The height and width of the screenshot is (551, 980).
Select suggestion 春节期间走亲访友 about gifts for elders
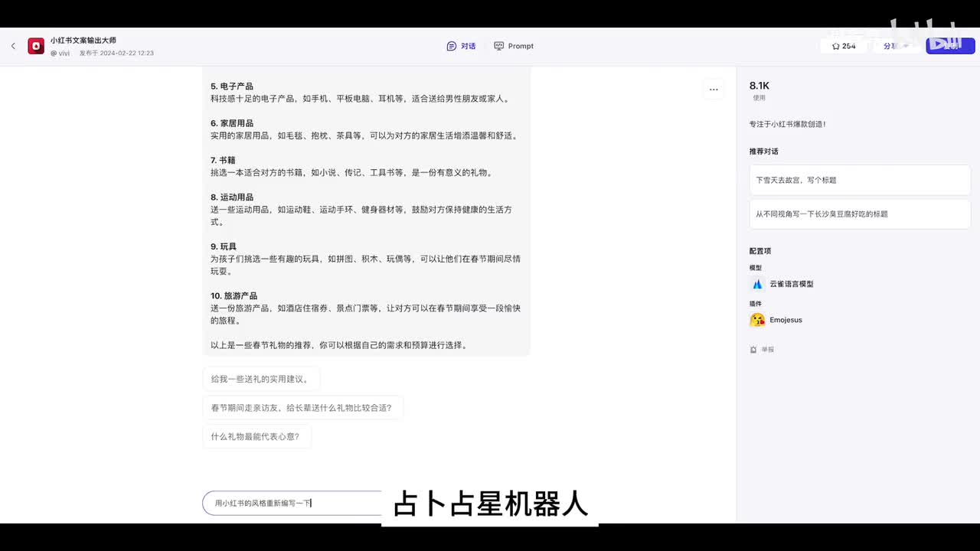coord(302,408)
